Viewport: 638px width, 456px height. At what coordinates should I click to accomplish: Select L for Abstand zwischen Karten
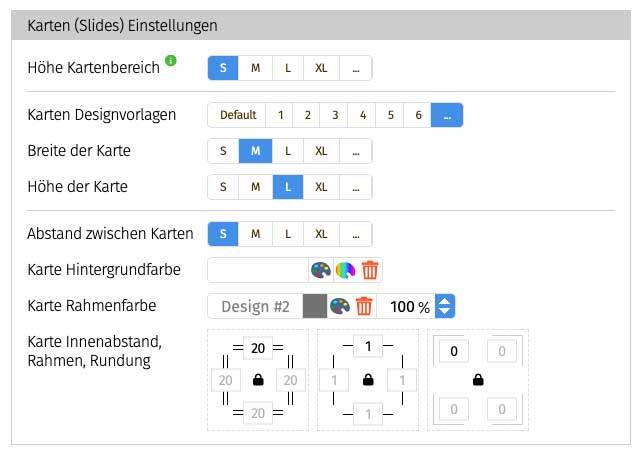(287, 234)
